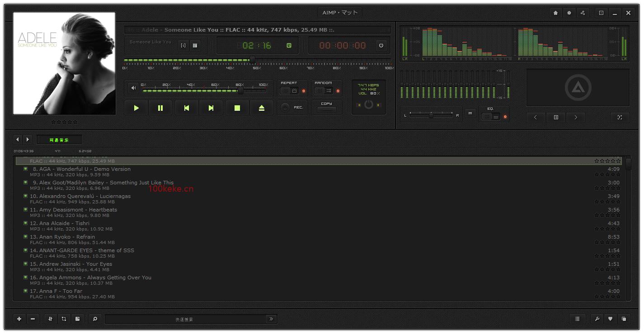The height and width of the screenshot is (334, 644).
Task: Open files with the eject button
Action: click(262, 108)
